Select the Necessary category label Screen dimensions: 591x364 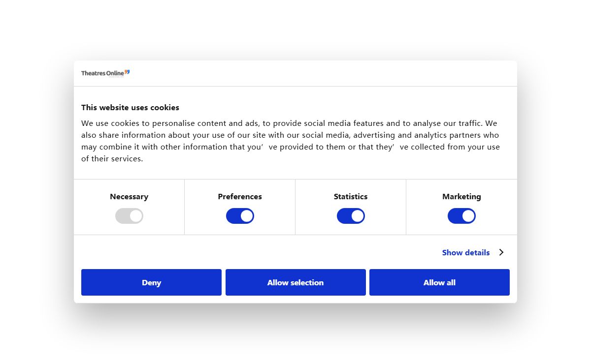click(129, 196)
